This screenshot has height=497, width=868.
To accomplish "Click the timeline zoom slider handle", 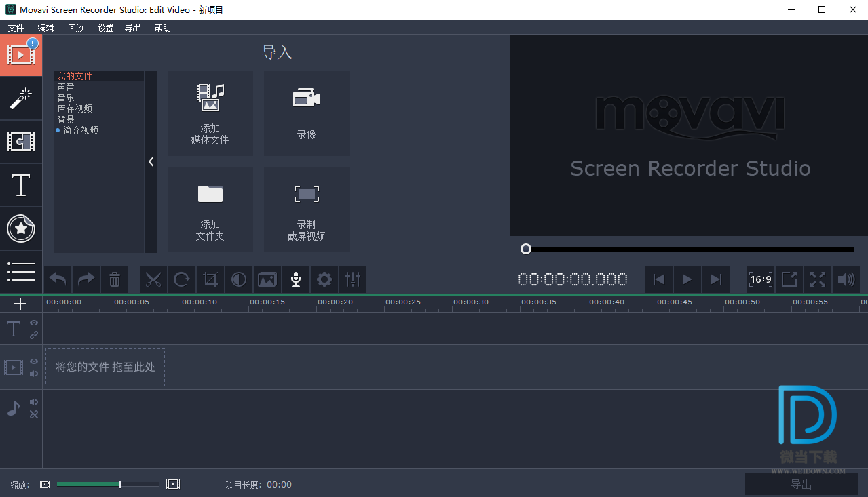I will tap(120, 484).
